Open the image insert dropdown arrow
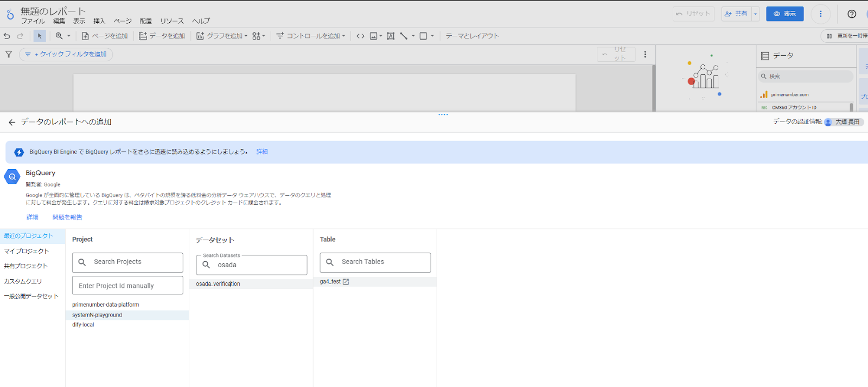 (x=381, y=36)
